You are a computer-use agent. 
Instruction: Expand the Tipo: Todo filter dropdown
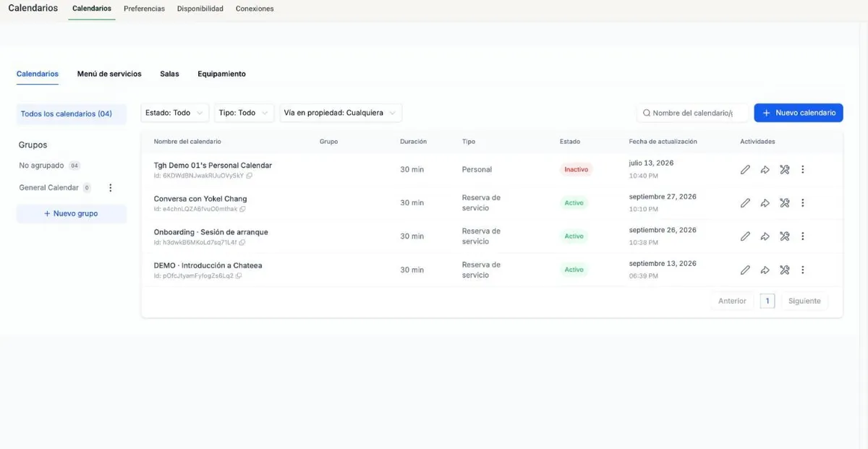click(x=244, y=113)
